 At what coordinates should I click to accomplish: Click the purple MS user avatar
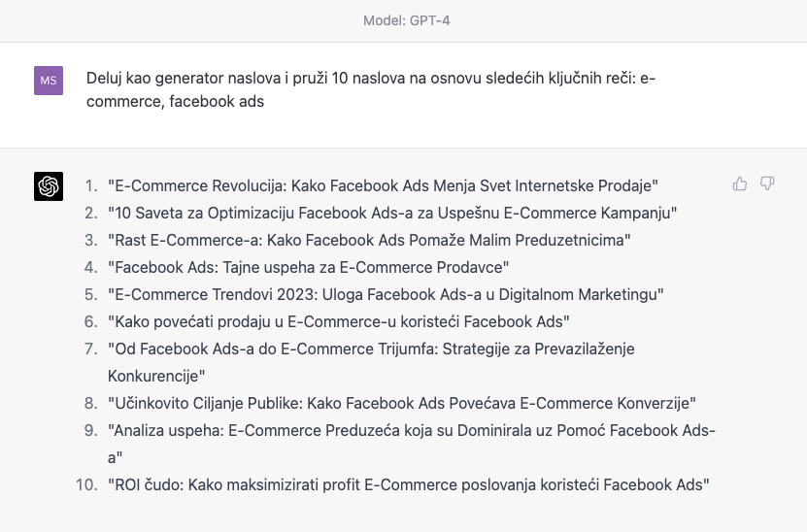click(49, 81)
